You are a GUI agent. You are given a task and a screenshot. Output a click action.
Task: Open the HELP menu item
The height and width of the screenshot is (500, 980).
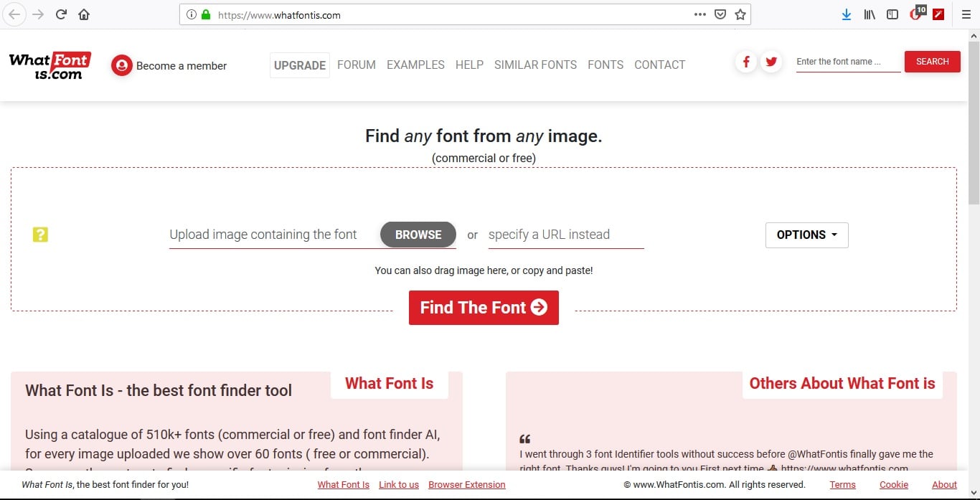point(469,65)
